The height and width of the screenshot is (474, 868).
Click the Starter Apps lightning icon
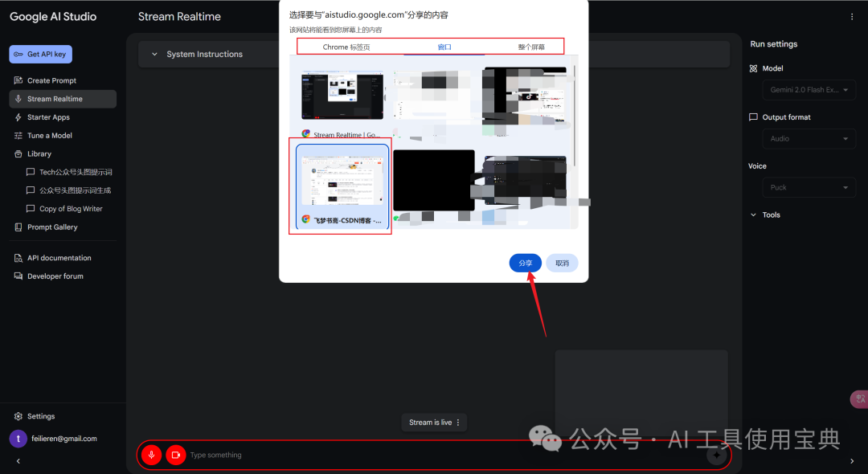[18, 117]
